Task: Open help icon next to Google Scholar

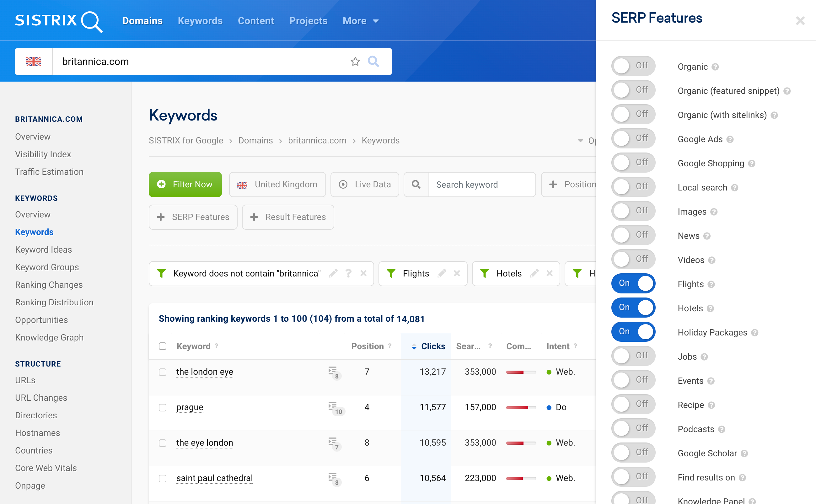Action: point(744,454)
